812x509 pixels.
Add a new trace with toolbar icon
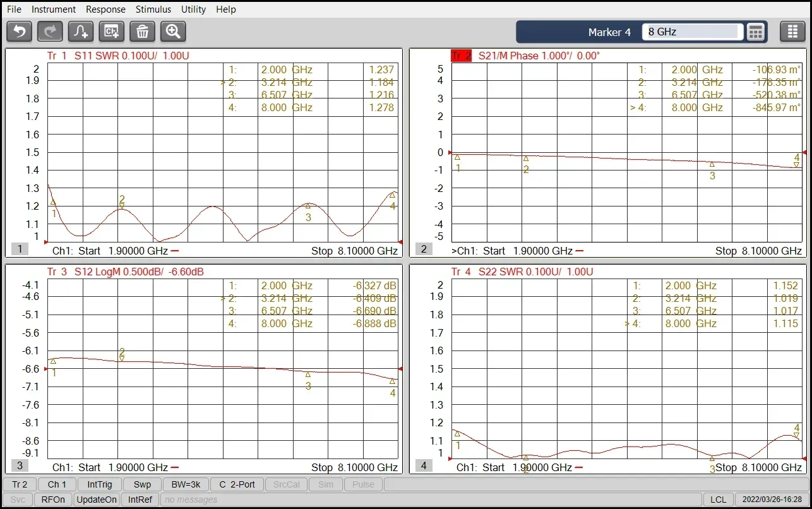(x=81, y=31)
